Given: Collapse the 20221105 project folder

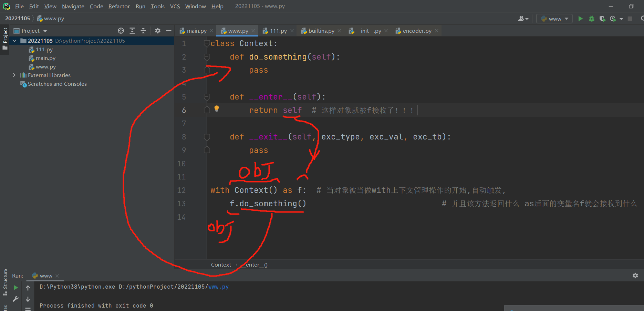Looking at the screenshot, I should 14,41.
